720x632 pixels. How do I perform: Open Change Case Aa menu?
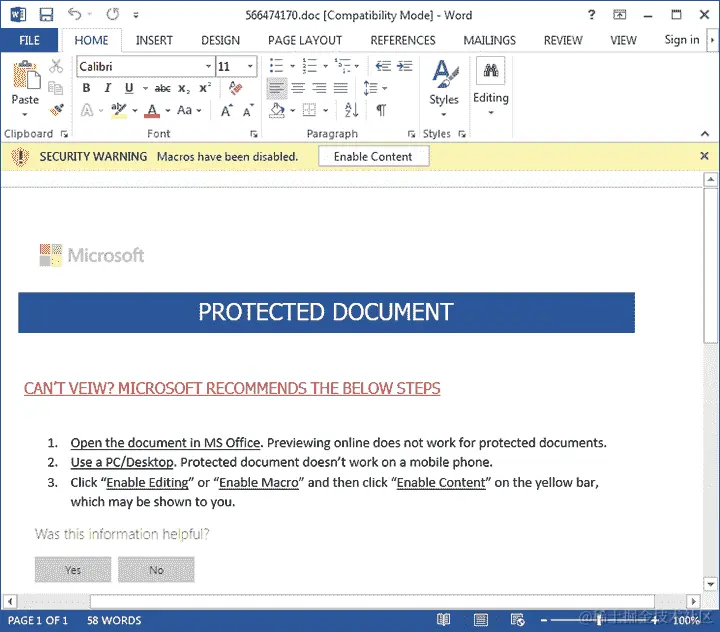tap(189, 110)
